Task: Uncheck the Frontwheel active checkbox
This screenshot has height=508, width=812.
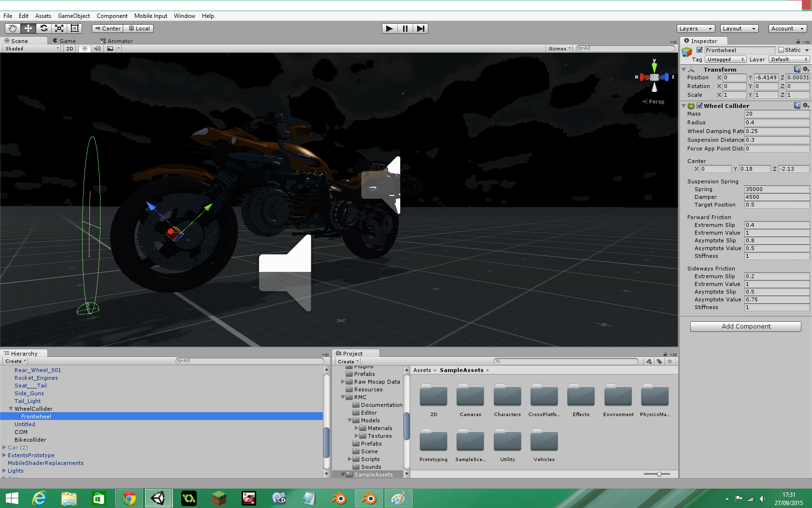Action: point(699,50)
